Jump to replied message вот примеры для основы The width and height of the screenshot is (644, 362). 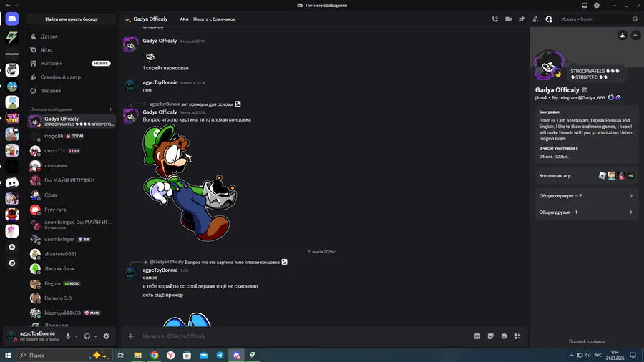coord(207,104)
